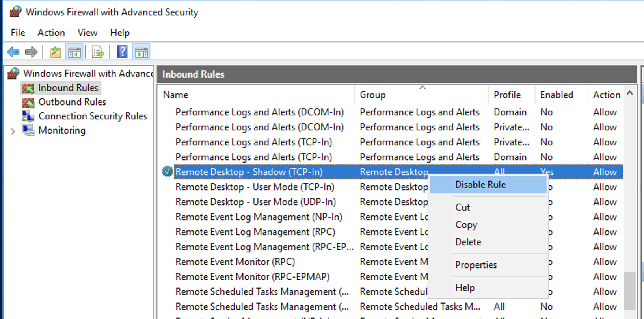Image resolution: width=644 pixels, height=319 pixels.
Task: Click green check icon on Remote Desktop Shadow rule
Action: tap(167, 172)
